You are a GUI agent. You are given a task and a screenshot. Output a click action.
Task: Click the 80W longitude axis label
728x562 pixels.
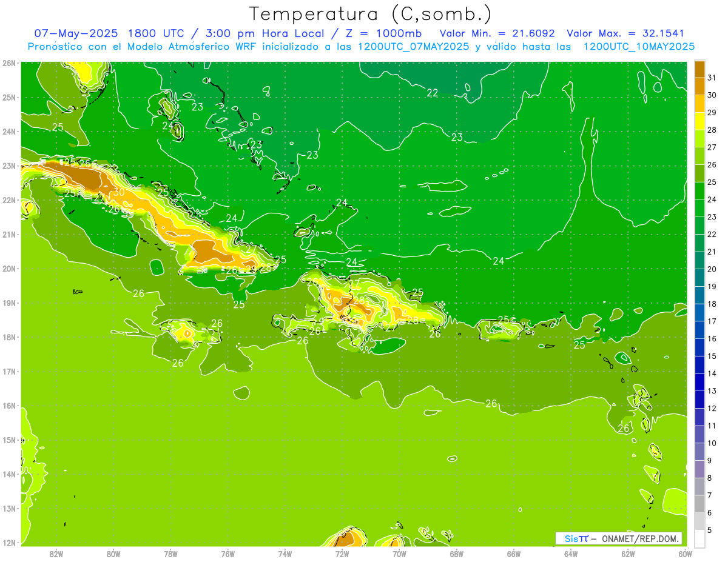pyautogui.click(x=113, y=553)
